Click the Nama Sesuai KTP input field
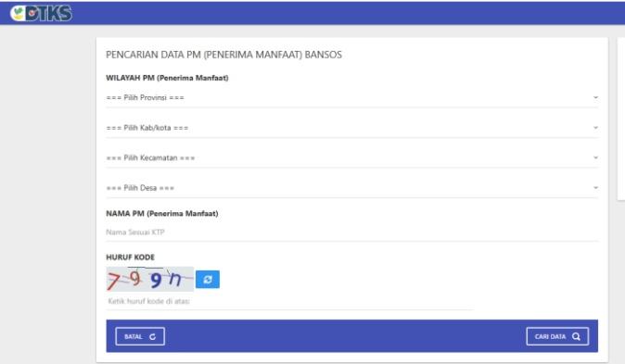The width and height of the screenshot is (625, 364). point(352,232)
